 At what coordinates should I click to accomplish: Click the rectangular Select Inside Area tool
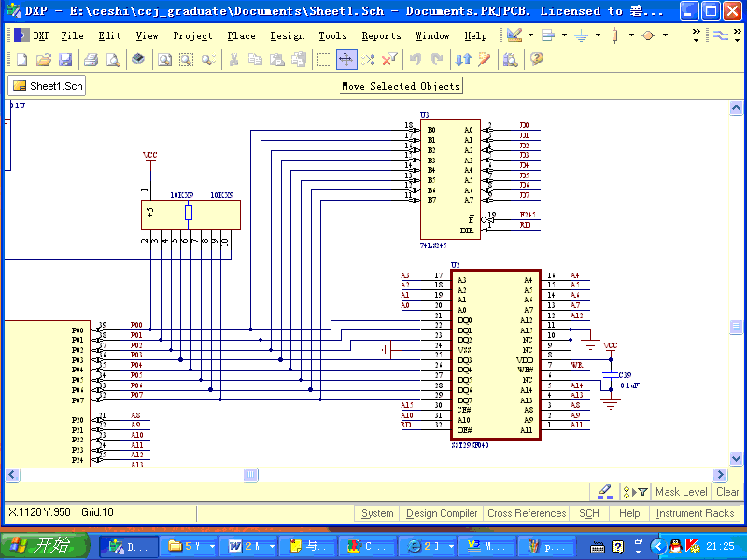pyautogui.click(x=324, y=60)
